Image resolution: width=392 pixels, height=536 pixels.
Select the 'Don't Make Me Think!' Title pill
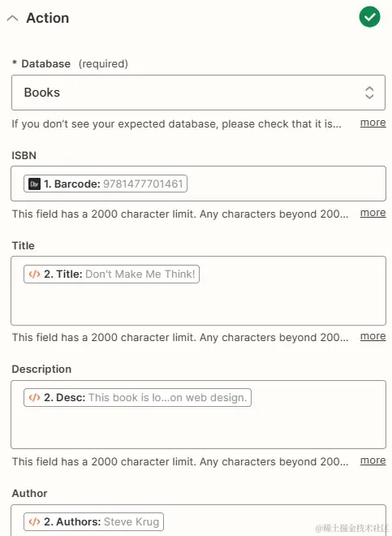111,274
